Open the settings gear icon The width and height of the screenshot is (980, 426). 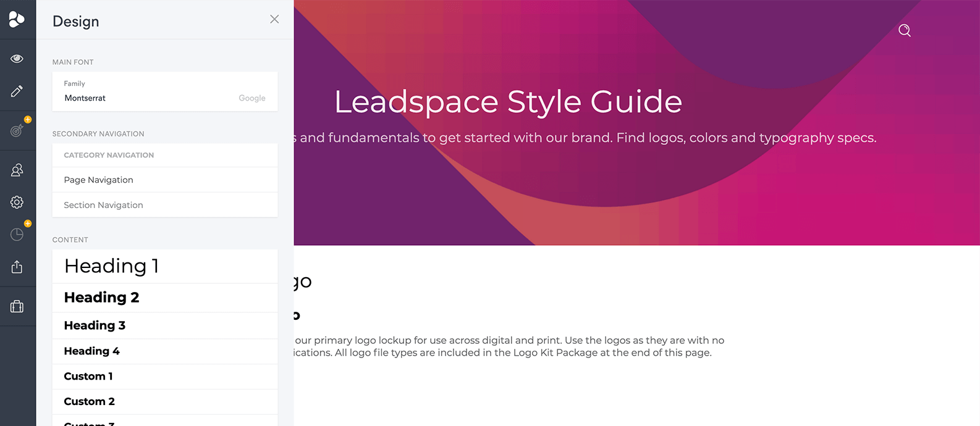coord(17,202)
